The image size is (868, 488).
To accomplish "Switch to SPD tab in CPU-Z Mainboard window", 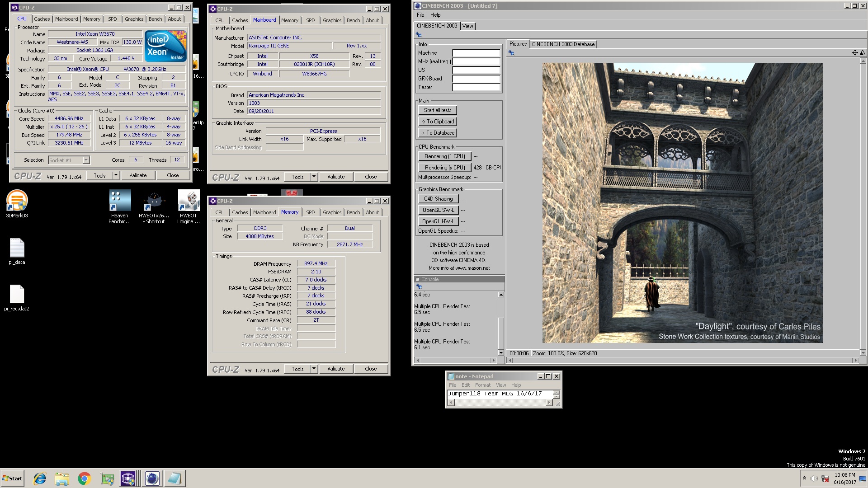I will (310, 20).
